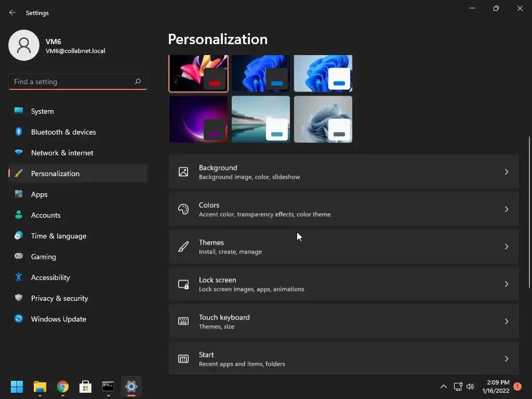Viewport: 532px width, 399px height.
Task: Apply the gray flow theme thumbnail
Action: [323, 119]
